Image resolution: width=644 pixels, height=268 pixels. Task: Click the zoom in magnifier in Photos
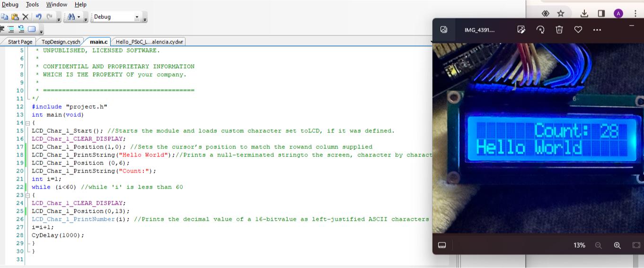[x=617, y=245]
